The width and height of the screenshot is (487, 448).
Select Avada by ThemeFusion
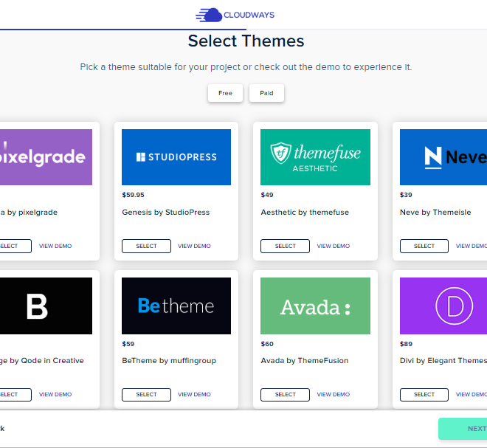coord(285,395)
